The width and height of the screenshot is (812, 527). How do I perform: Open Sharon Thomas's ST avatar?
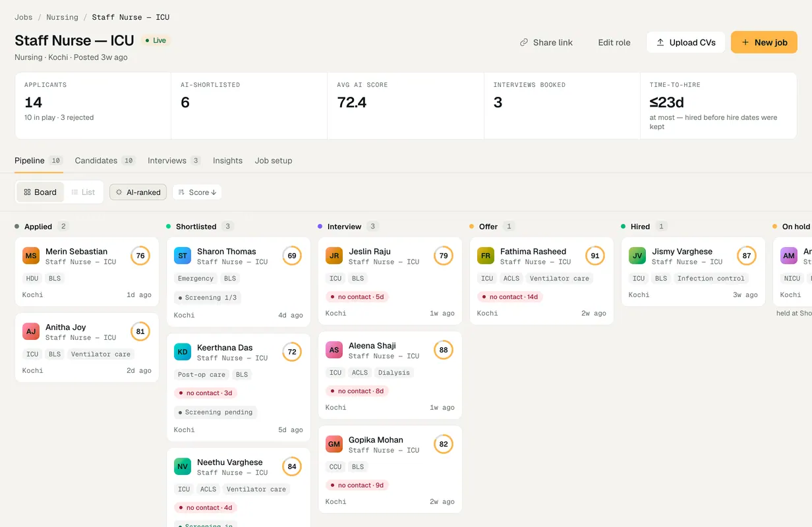(x=183, y=256)
